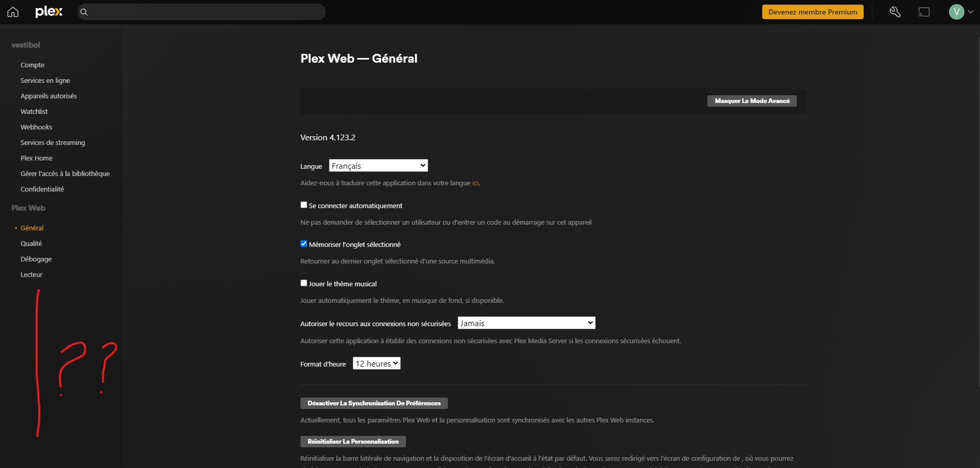Open Appareils autorisés settings
Screen dimensions: 980x468
[49, 96]
